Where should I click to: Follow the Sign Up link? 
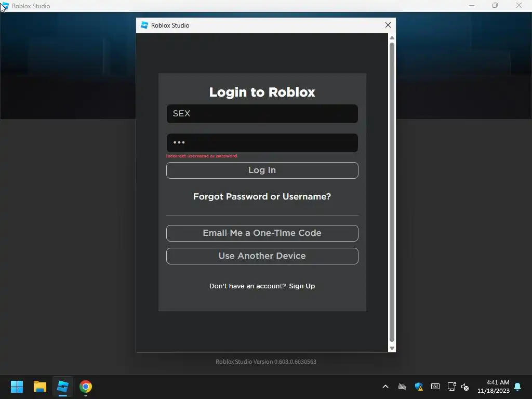click(302, 286)
